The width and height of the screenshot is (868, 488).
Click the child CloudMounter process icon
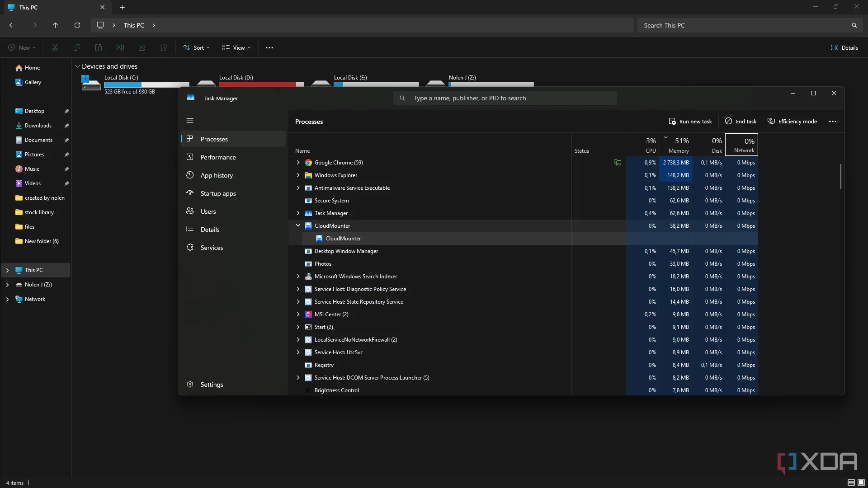click(x=319, y=239)
